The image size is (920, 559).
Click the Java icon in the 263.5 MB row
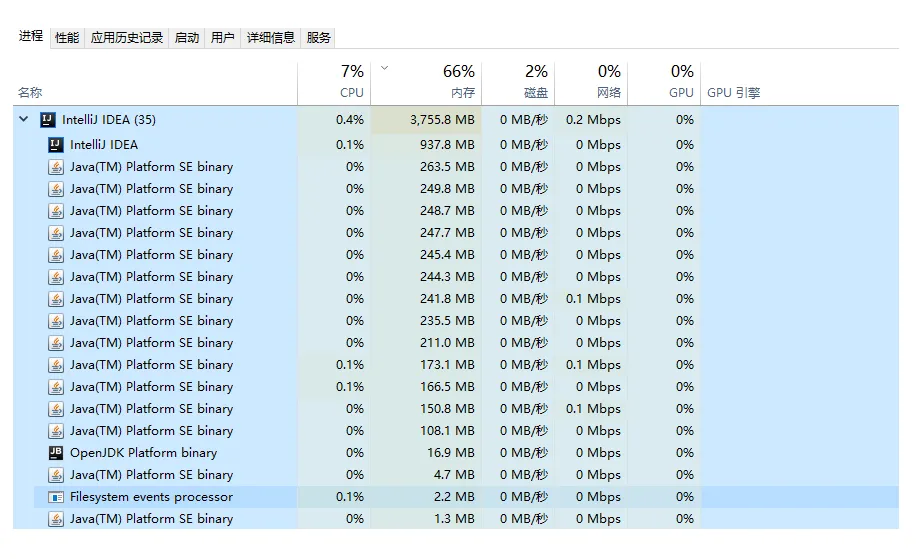(x=56, y=167)
